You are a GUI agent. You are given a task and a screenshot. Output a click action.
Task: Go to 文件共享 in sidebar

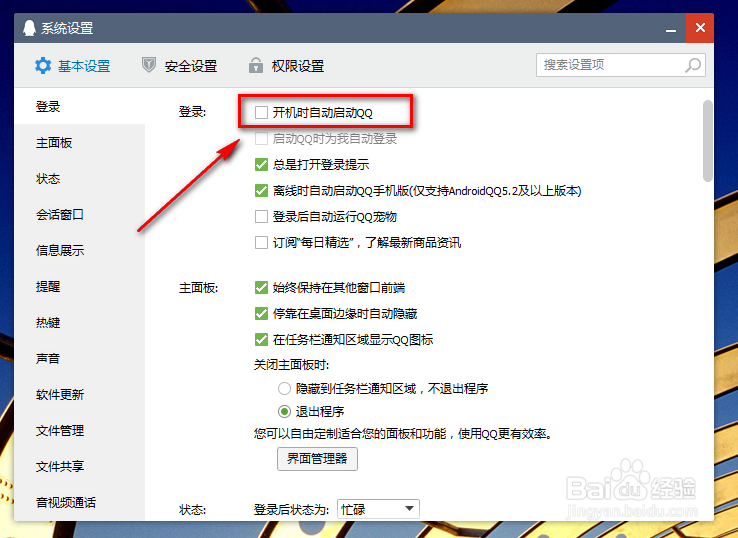(x=80, y=466)
